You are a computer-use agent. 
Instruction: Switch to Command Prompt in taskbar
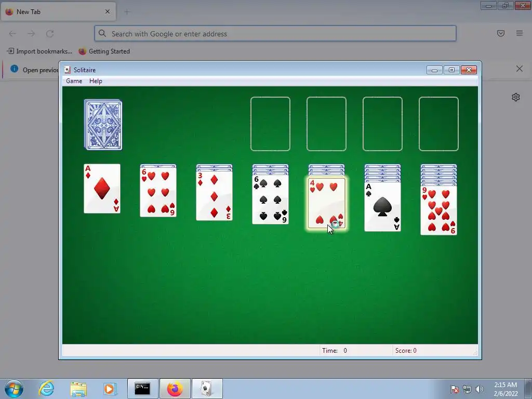142,389
